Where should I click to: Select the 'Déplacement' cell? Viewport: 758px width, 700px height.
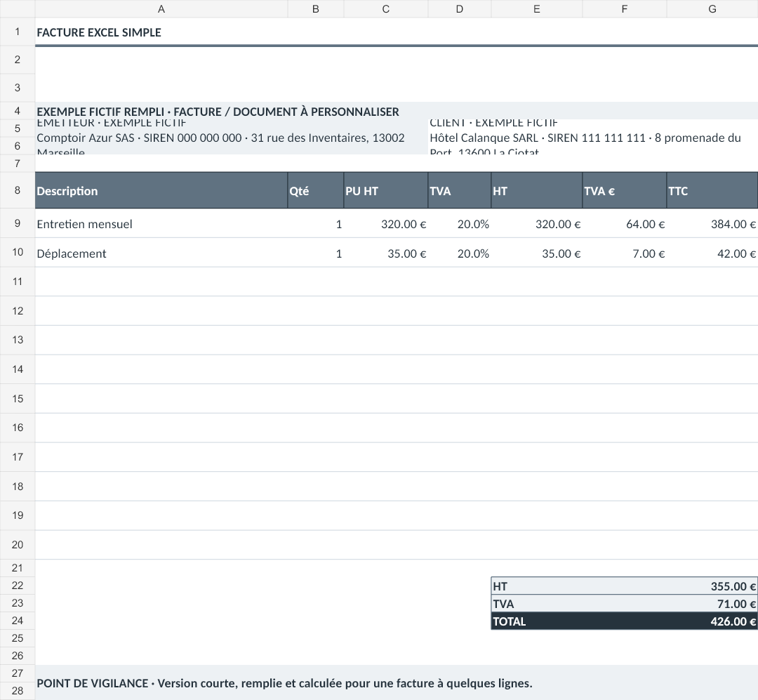[161, 253]
